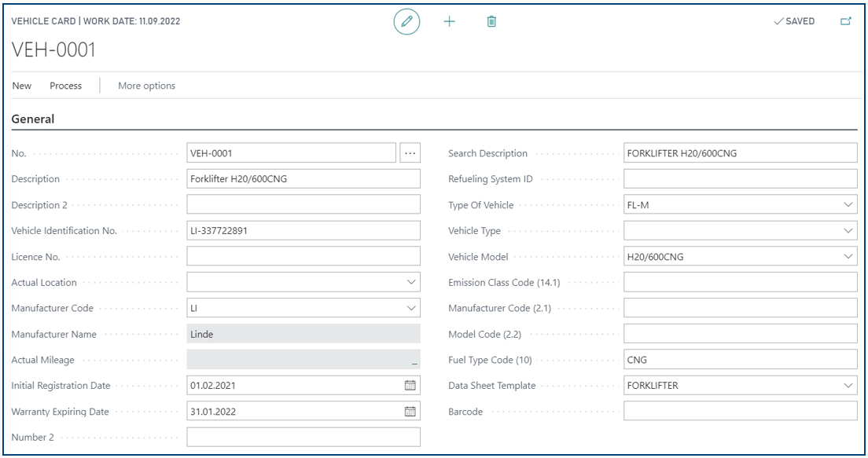Open the Type Of Vehicle dropdown
The height and width of the screenshot is (458, 868).
tap(848, 205)
